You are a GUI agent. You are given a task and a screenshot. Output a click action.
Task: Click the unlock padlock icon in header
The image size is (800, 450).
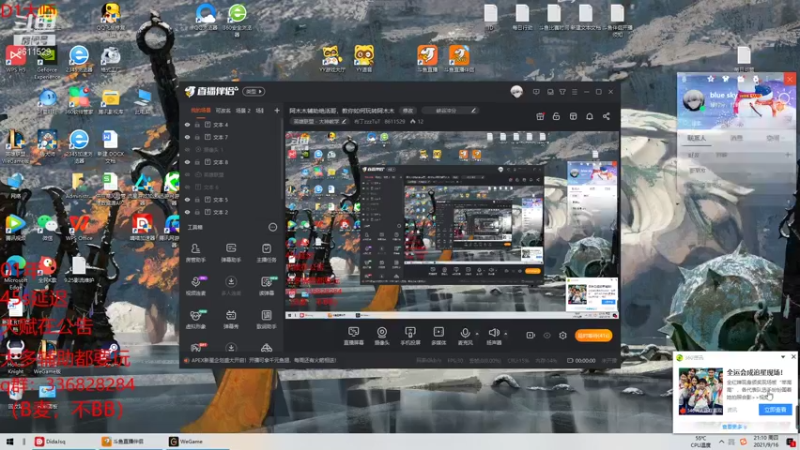click(556, 116)
